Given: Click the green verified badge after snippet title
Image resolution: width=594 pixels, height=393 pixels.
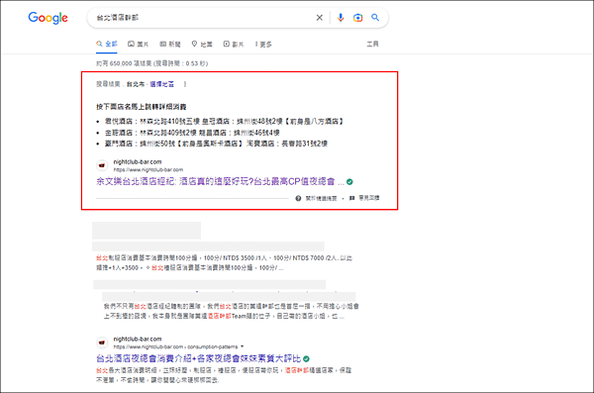Looking at the screenshot, I should pos(350,182).
